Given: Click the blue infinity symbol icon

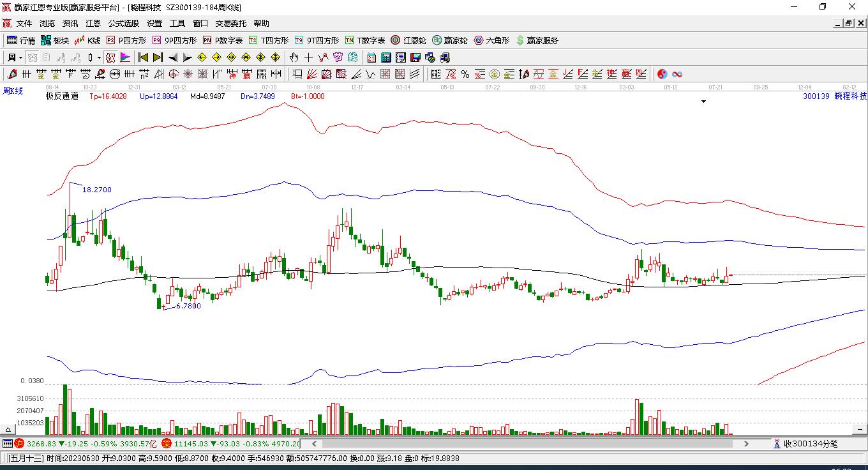Looking at the screenshot, I should [677, 74].
